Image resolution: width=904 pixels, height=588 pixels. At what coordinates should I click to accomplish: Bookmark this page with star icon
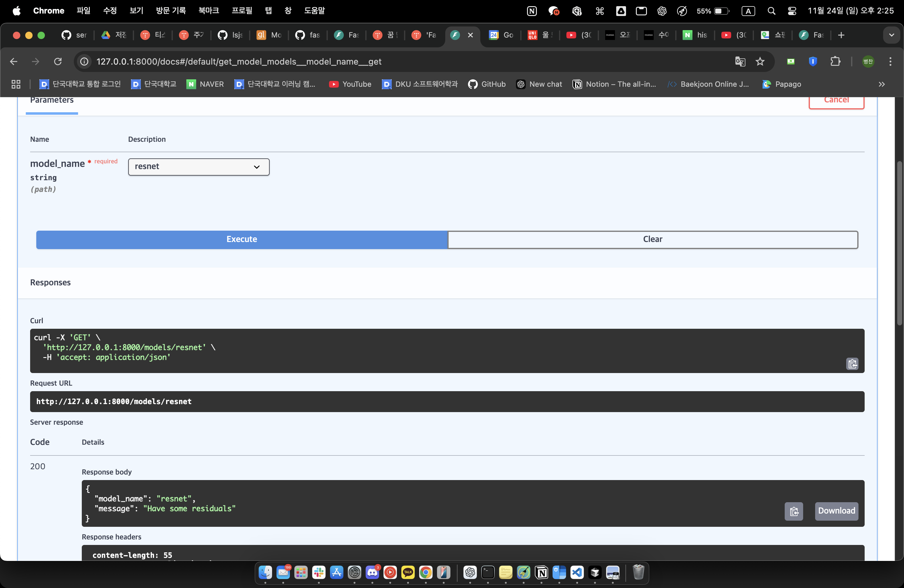pyautogui.click(x=760, y=62)
